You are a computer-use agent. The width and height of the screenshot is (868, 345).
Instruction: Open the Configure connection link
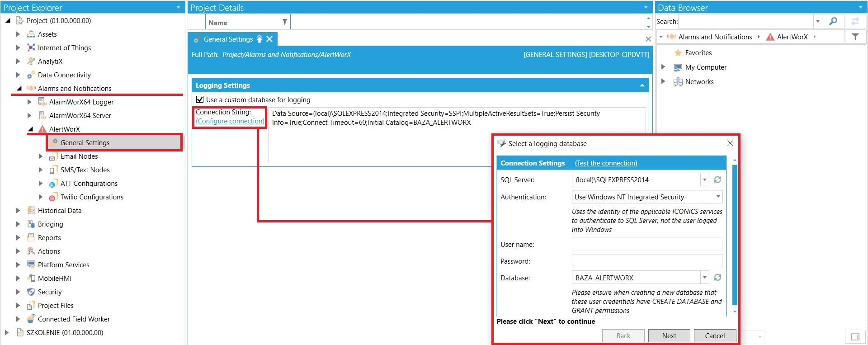coord(230,121)
